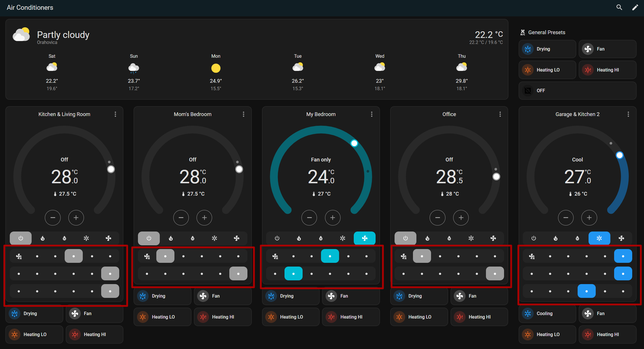Toggle power off button for Kitchen & Living Room

coord(21,238)
